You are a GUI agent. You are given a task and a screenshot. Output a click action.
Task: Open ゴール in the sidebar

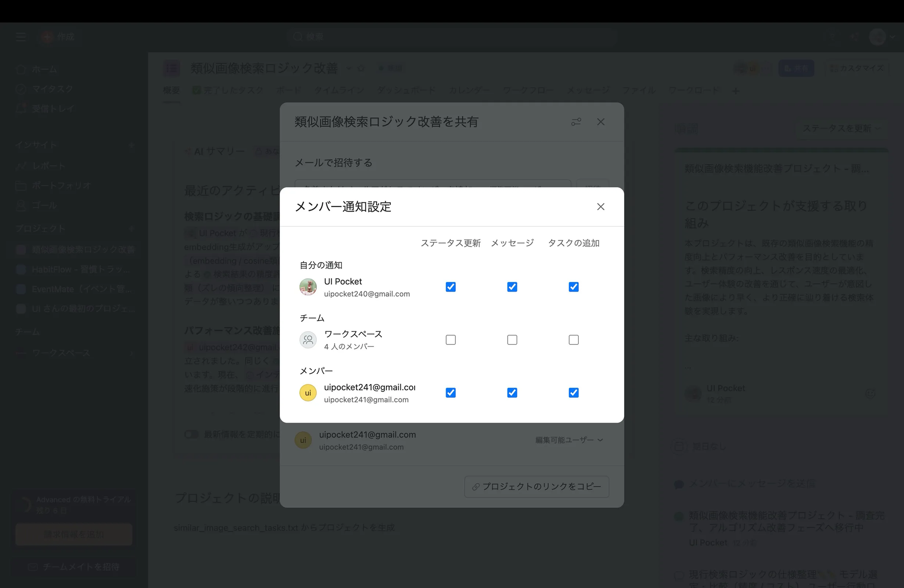point(74,205)
